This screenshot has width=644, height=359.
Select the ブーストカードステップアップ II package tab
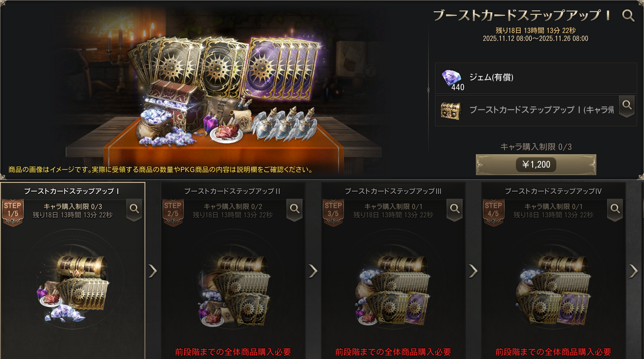tap(233, 191)
